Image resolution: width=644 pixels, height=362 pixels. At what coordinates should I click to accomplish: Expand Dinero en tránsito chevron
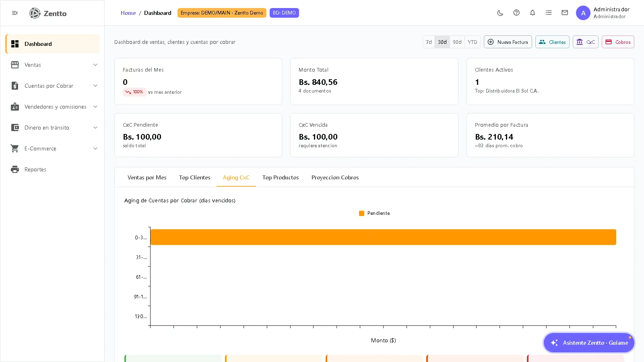(x=95, y=128)
